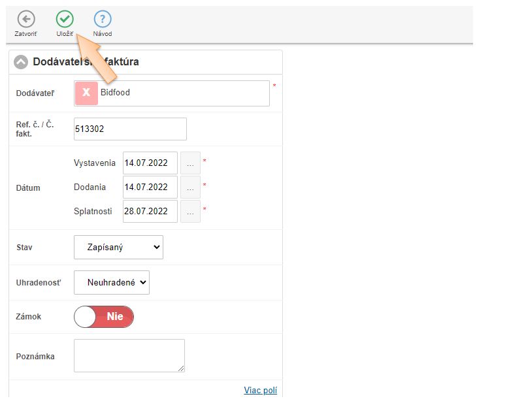
Task: Open date picker for Splatnosti
Action: (x=190, y=212)
